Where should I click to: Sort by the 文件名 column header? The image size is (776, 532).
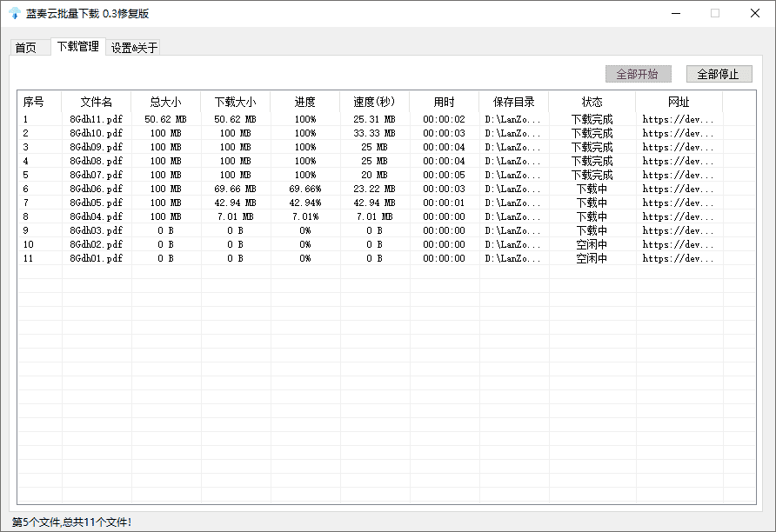97,102
